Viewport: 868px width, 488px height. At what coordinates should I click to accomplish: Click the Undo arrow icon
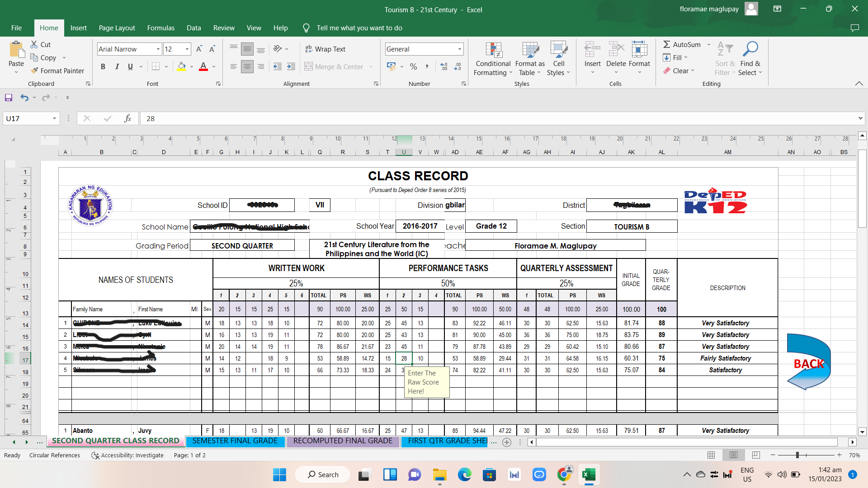click(24, 98)
